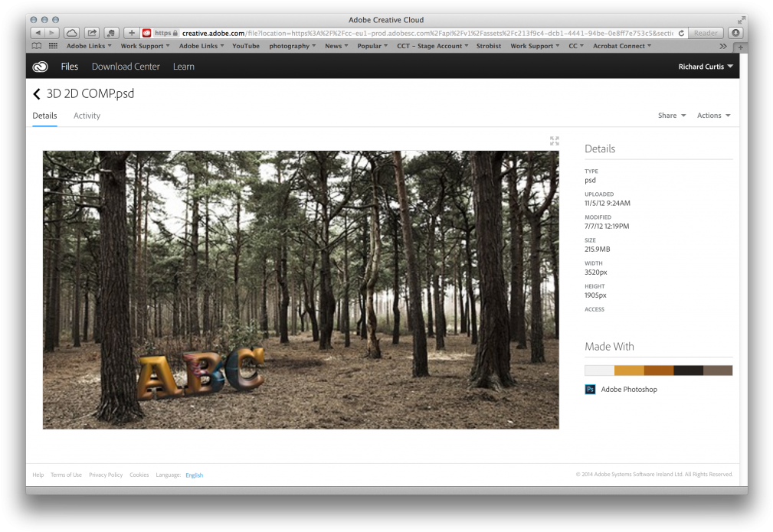Click the fullscreen expand icon above the preview
Viewport: 773px width, 532px height.
[554, 141]
